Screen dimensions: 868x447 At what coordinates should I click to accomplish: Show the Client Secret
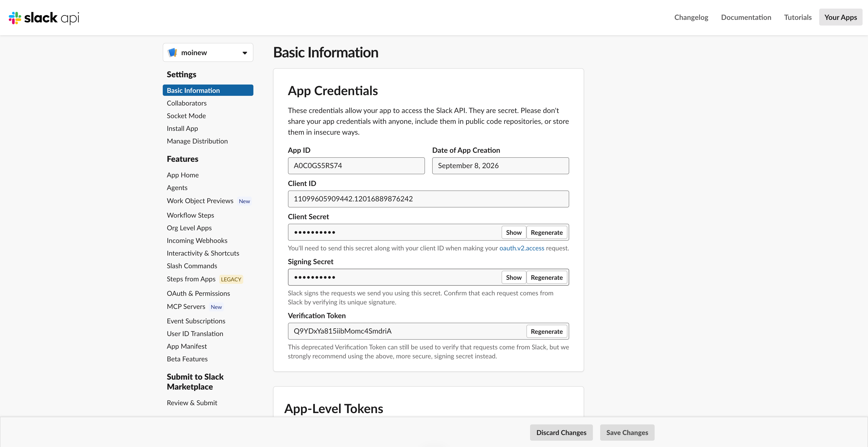coord(514,233)
